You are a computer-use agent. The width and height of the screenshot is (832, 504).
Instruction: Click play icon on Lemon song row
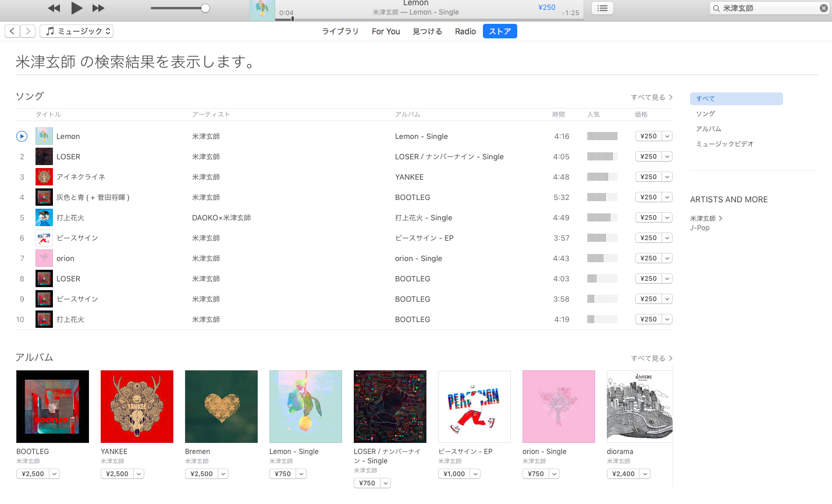[22, 136]
